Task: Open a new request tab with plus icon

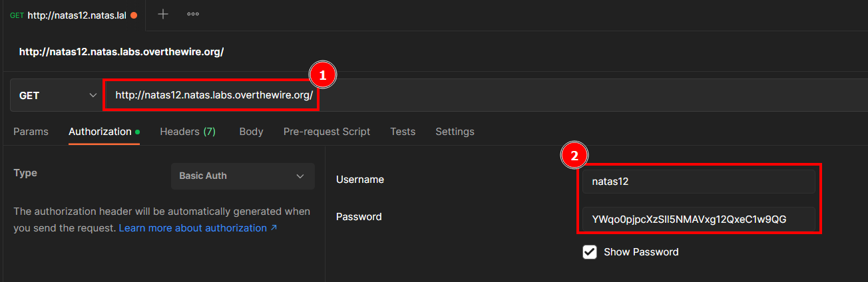Action: pyautogui.click(x=163, y=14)
